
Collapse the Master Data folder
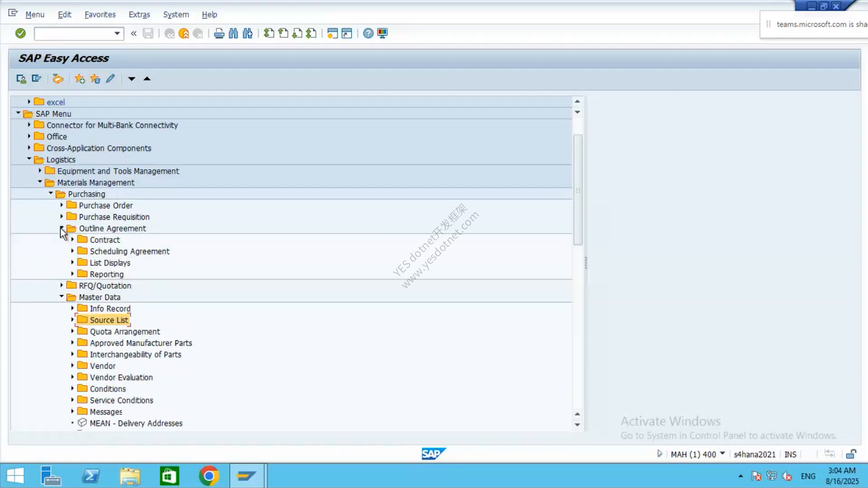61,297
